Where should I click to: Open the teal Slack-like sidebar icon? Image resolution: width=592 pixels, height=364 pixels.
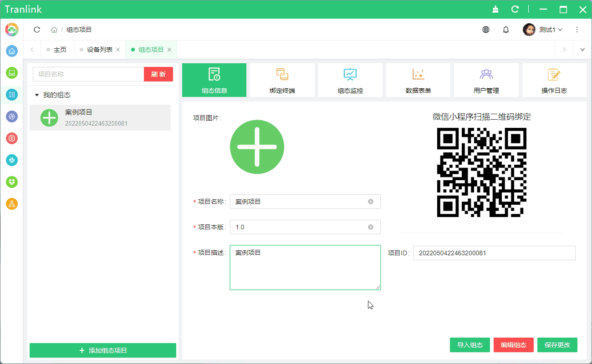(12, 160)
